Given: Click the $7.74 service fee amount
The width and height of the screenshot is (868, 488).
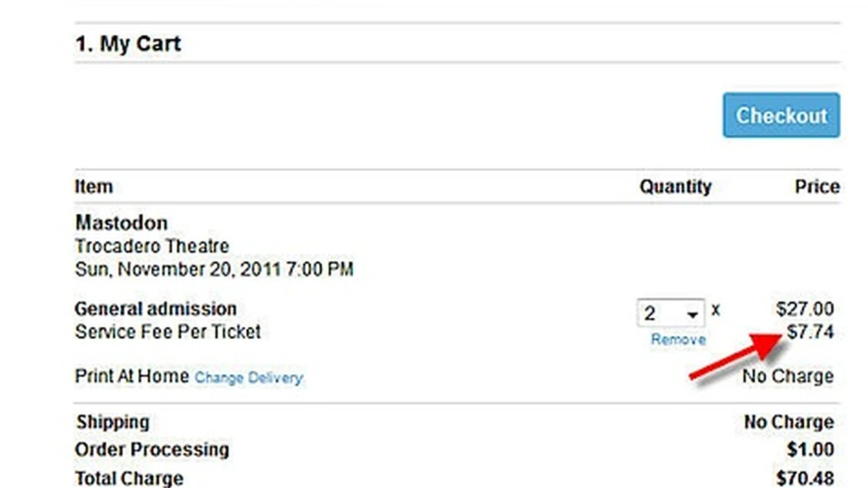Looking at the screenshot, I should click(810, 332).
